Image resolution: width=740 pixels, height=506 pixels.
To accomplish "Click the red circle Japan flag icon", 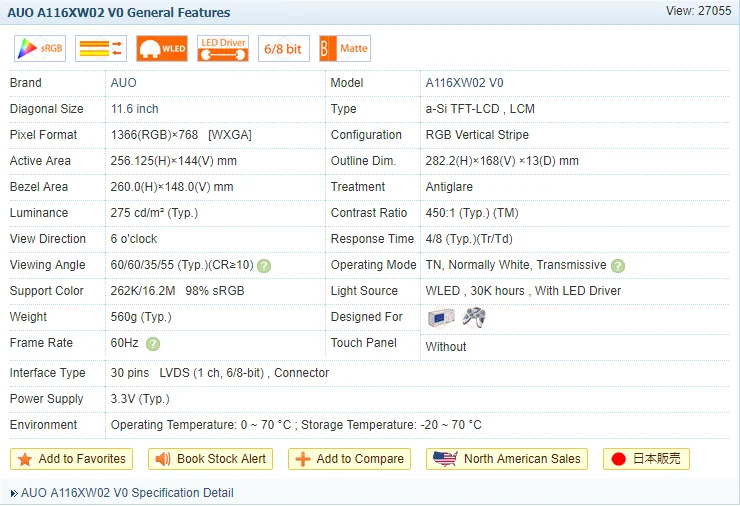I will (x=618, y=459).
